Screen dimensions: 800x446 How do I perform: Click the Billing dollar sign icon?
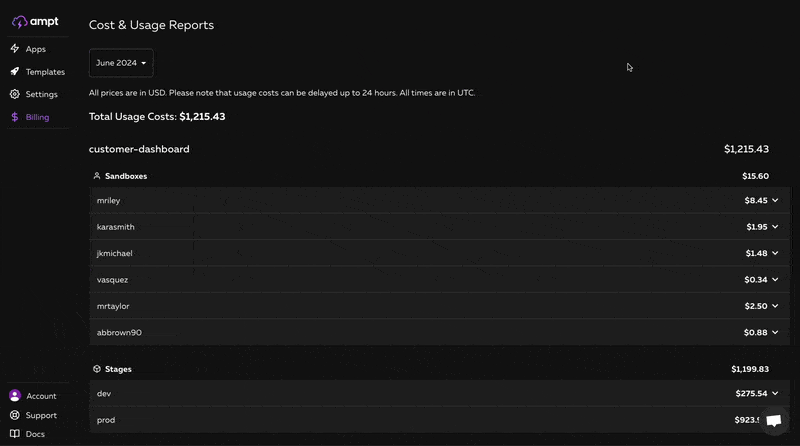15,117
